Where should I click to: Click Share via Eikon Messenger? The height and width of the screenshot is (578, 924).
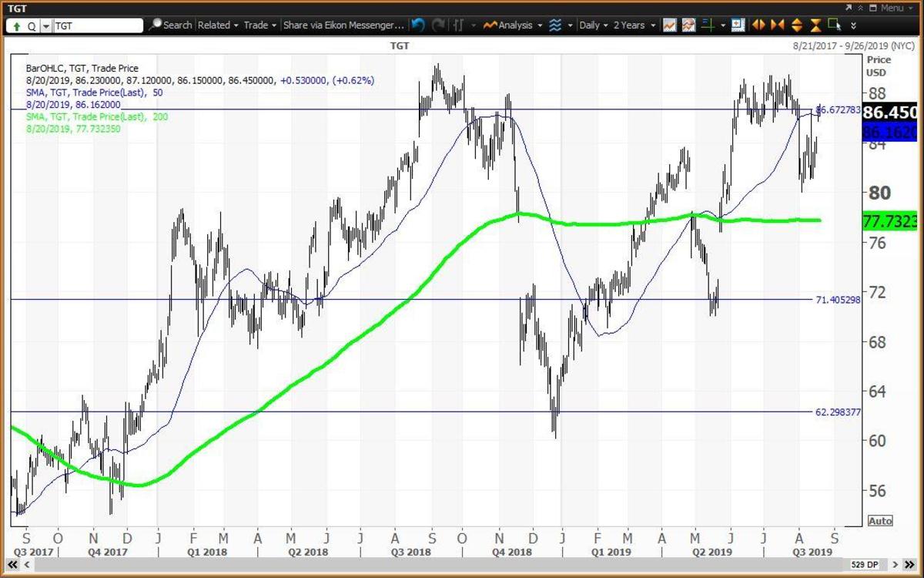[343, 25]
